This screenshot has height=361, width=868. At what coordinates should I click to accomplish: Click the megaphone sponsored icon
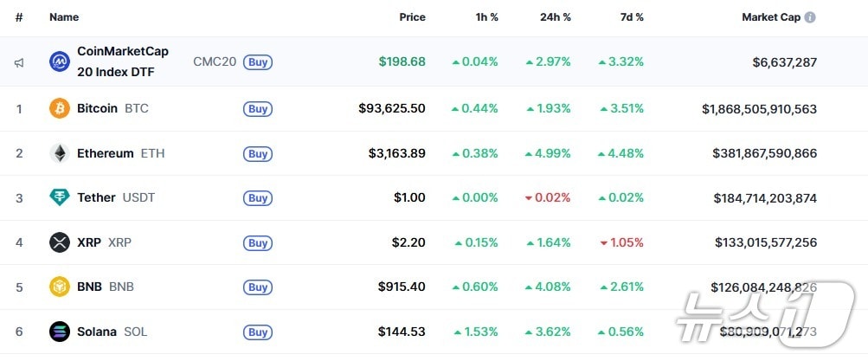(19, 62)
